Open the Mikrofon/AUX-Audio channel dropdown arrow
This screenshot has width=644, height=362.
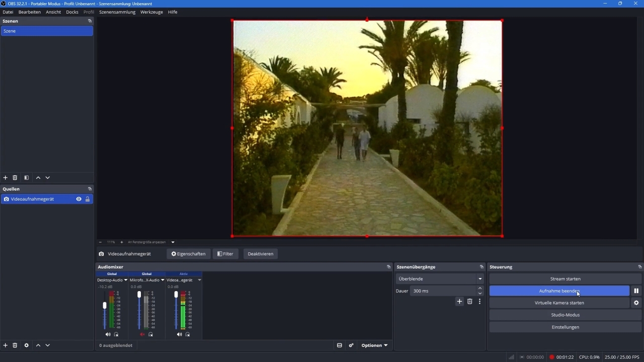[163, 280]
